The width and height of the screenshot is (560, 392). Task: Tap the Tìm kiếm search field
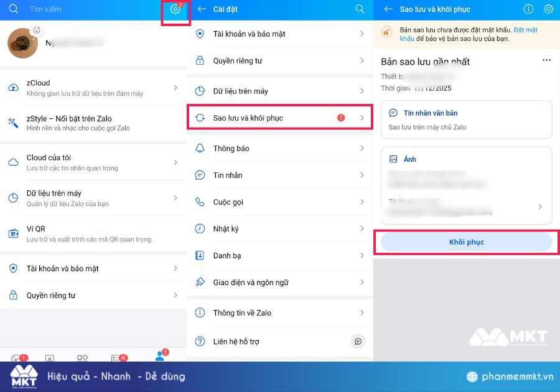75,9
